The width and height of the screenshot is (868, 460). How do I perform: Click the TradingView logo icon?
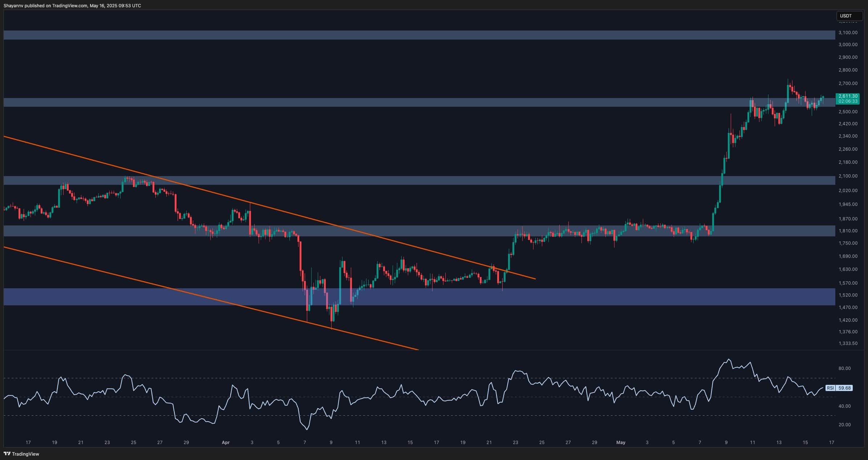coord(7,453)
